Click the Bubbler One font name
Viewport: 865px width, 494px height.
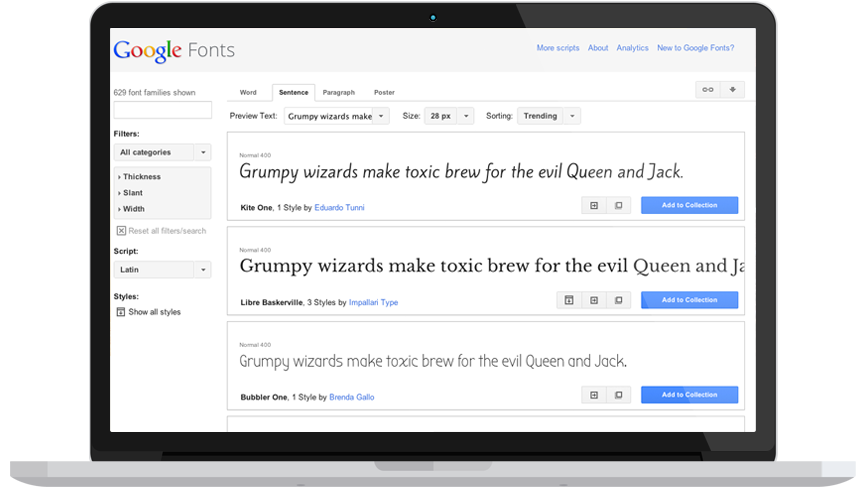(x=264, y=397)
